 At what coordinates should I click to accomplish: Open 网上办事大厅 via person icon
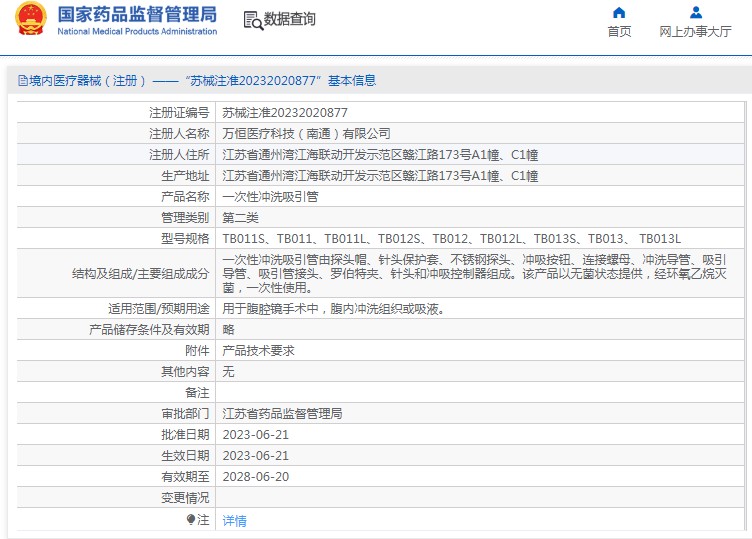(x=695, y=12)
